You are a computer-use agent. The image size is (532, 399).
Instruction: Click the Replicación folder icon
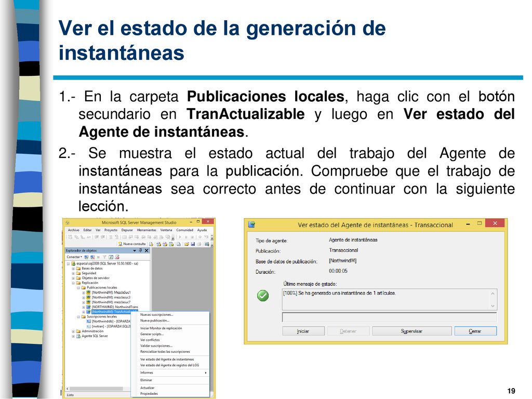pyautogui.click(x=78, y=283)
